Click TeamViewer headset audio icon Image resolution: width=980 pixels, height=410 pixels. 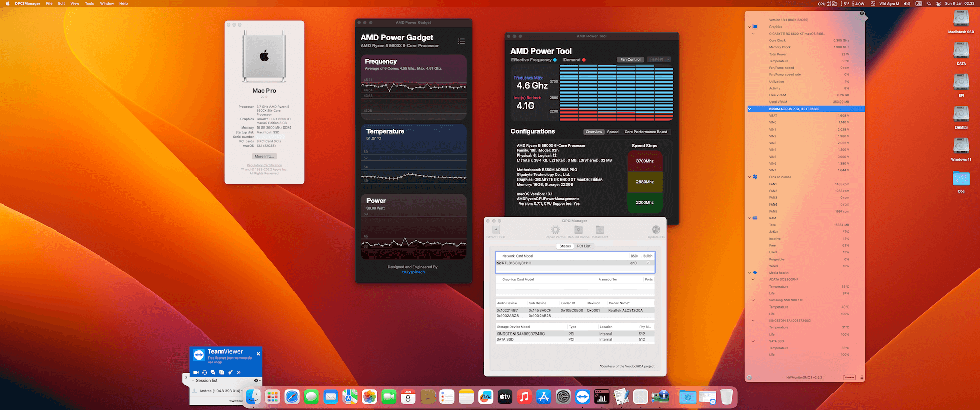tap(205, 372)
